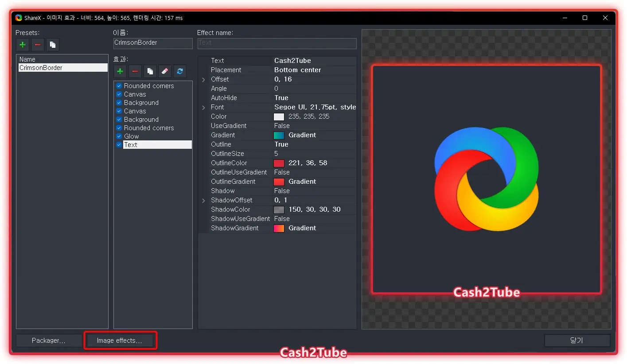Open the Packager dialog
Image resolution: width=627 pixels, height=364 pixels.
pos(49,341)
